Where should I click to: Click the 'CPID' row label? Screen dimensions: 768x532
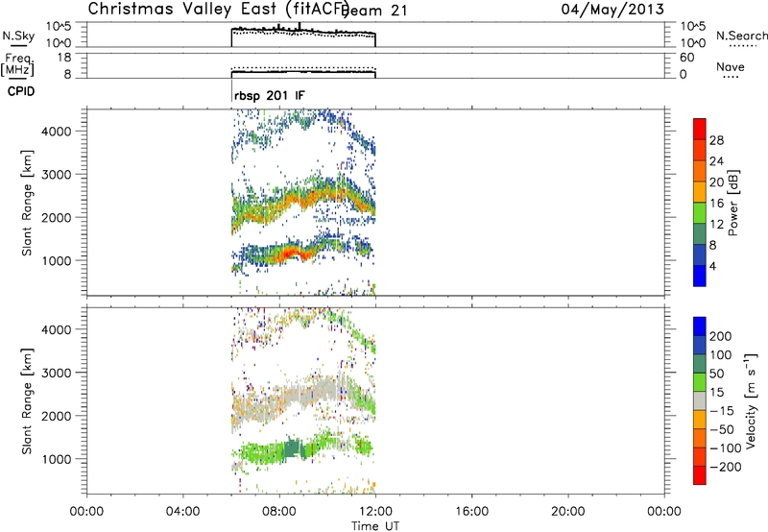click(21, 91)
